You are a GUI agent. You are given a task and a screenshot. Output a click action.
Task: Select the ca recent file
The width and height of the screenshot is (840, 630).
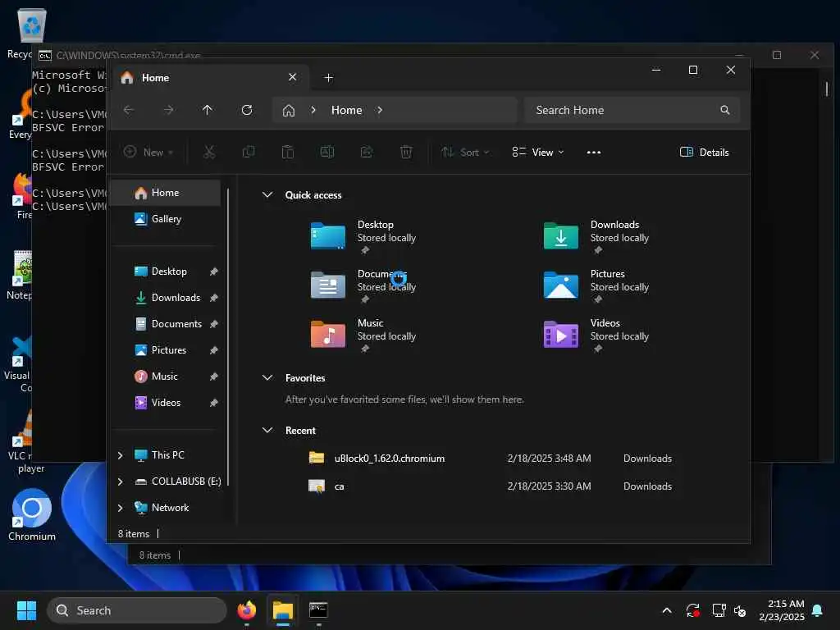(491, 486)
